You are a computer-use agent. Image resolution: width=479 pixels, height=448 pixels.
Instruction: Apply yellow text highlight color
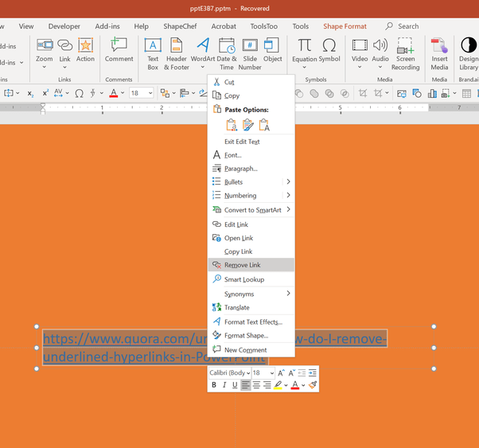pos(278,385)
